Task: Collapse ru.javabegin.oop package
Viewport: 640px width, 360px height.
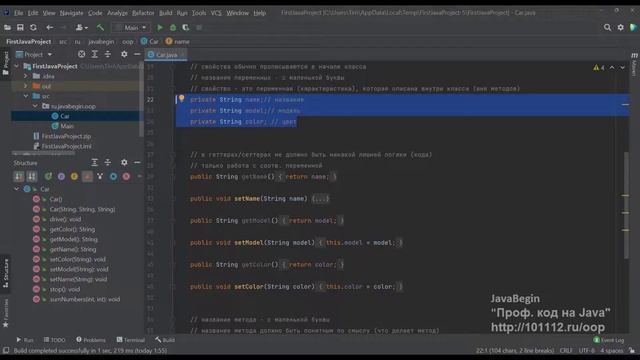Action: click(35, 106)
